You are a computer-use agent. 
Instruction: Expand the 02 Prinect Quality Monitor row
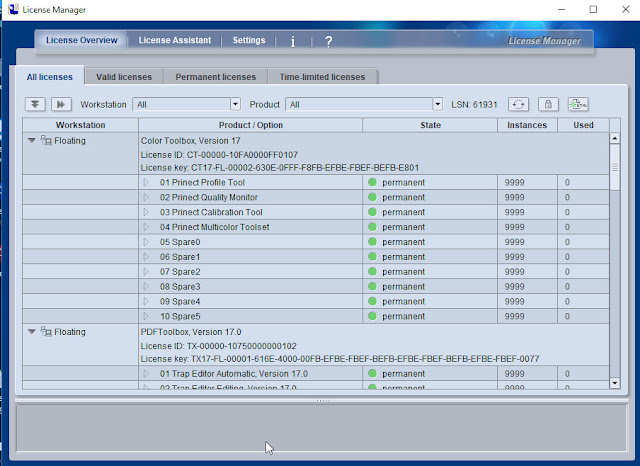146,197
